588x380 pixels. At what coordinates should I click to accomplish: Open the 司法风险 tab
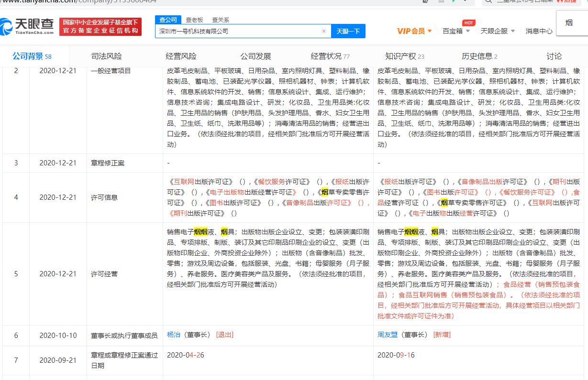point(106,56)
